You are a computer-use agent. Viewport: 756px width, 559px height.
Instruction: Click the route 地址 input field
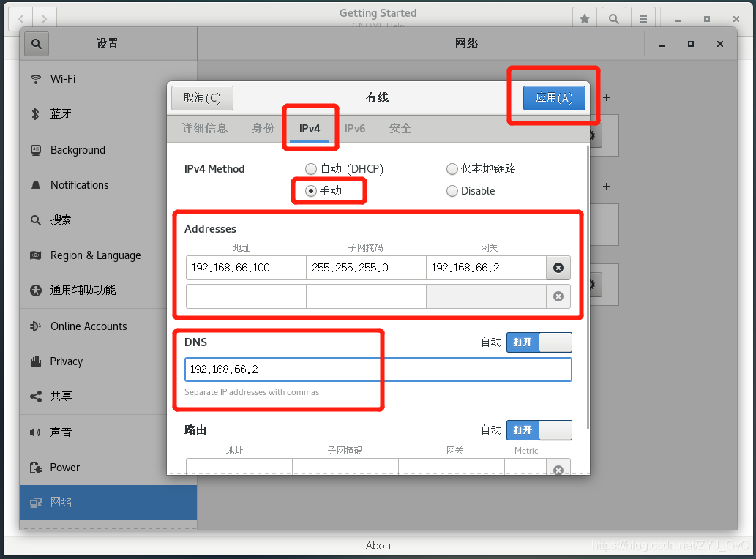coord(239,467)
